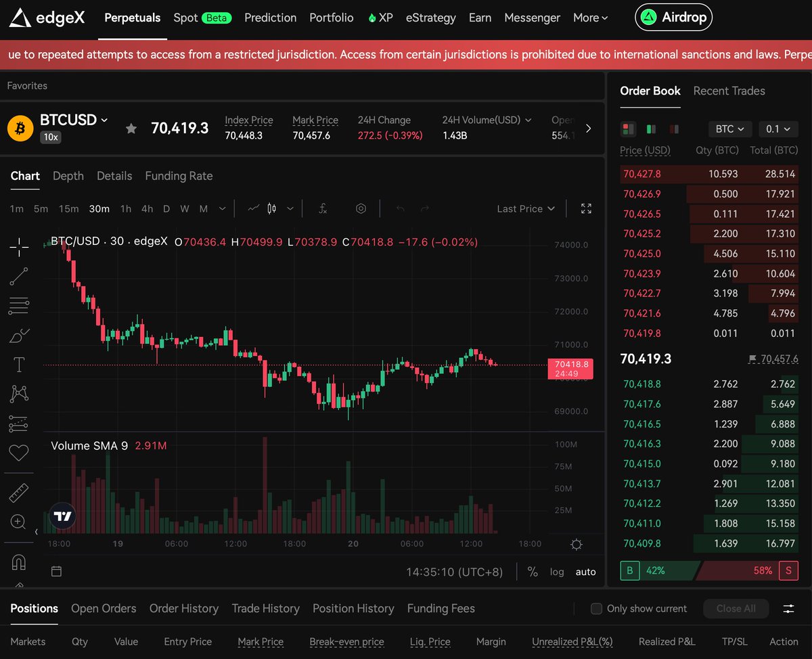The image size is (812, 659).
Task: Click the Close All button
Action: pos(736,608)
